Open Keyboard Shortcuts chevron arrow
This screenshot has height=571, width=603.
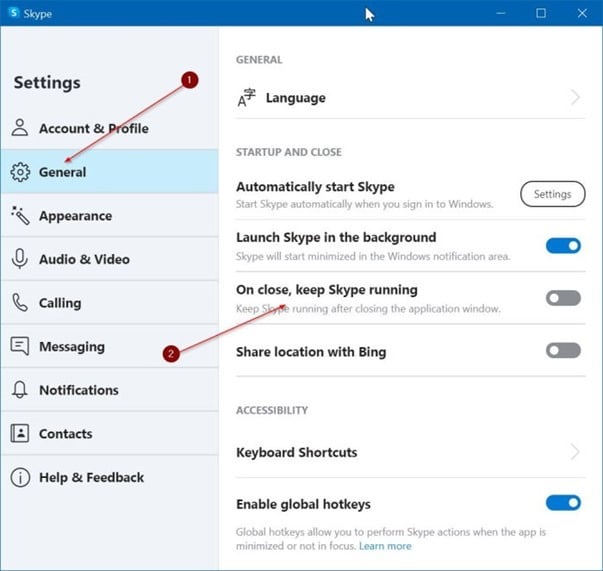(575, 452)
